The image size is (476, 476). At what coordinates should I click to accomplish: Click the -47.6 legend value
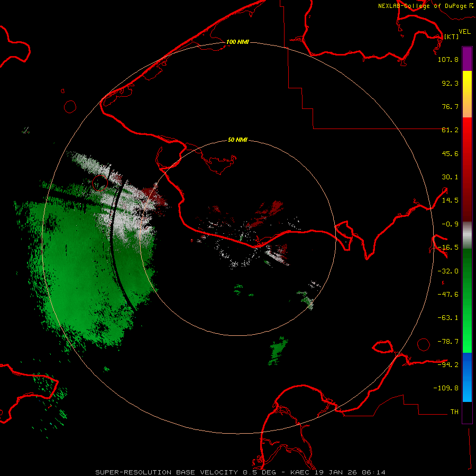click(448, 295)
